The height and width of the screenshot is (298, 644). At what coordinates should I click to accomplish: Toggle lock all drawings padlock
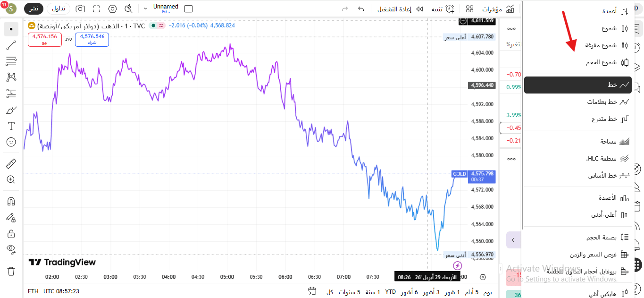tap(11, 234)
